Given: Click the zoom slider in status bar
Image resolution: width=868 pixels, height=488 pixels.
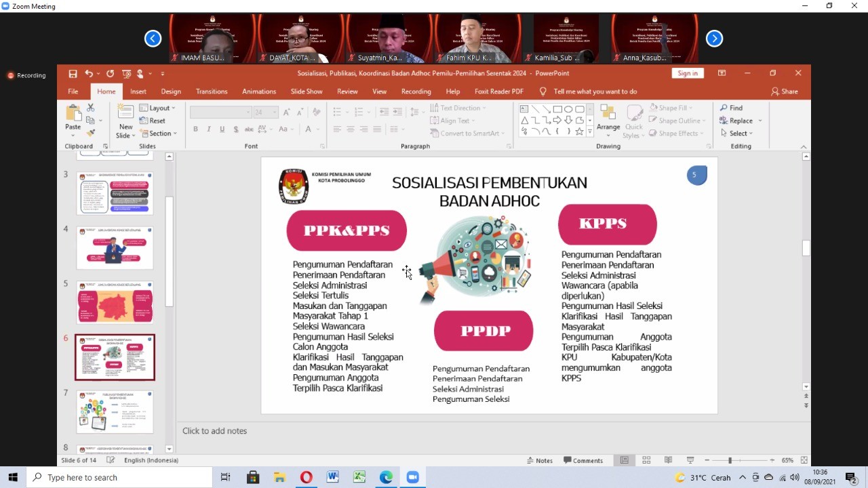Looking at the screenshot, I should tap(730, 460).
